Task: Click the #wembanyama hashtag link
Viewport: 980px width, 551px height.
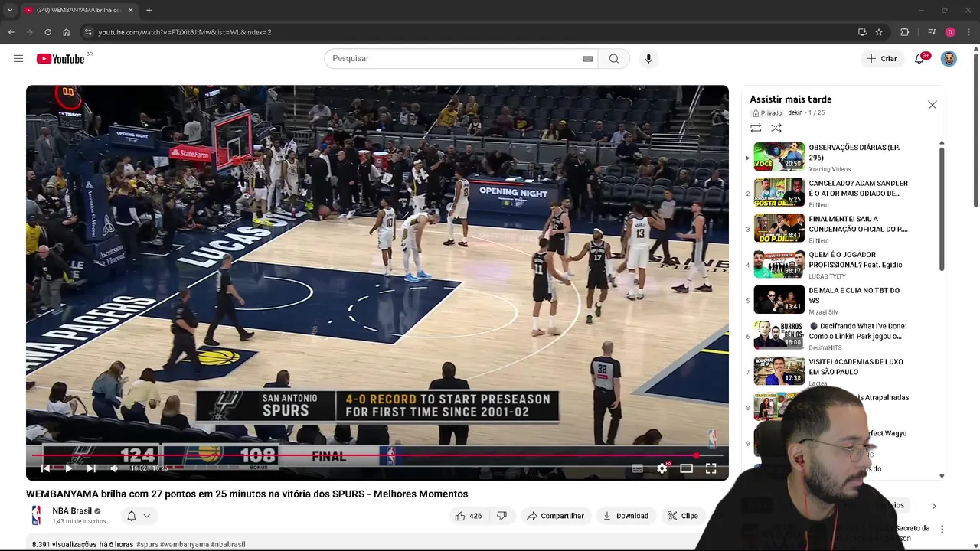Action: tap(184, 544)
